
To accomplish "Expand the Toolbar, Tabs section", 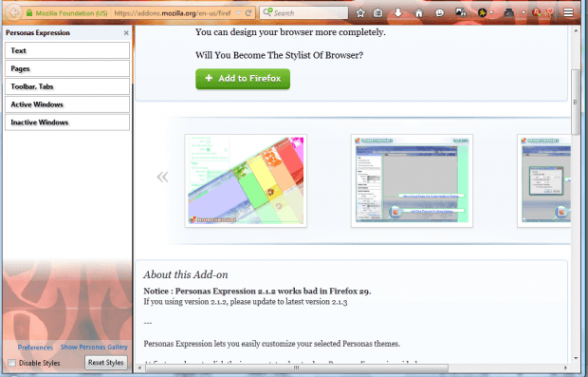I will click(x=67, y=86).
